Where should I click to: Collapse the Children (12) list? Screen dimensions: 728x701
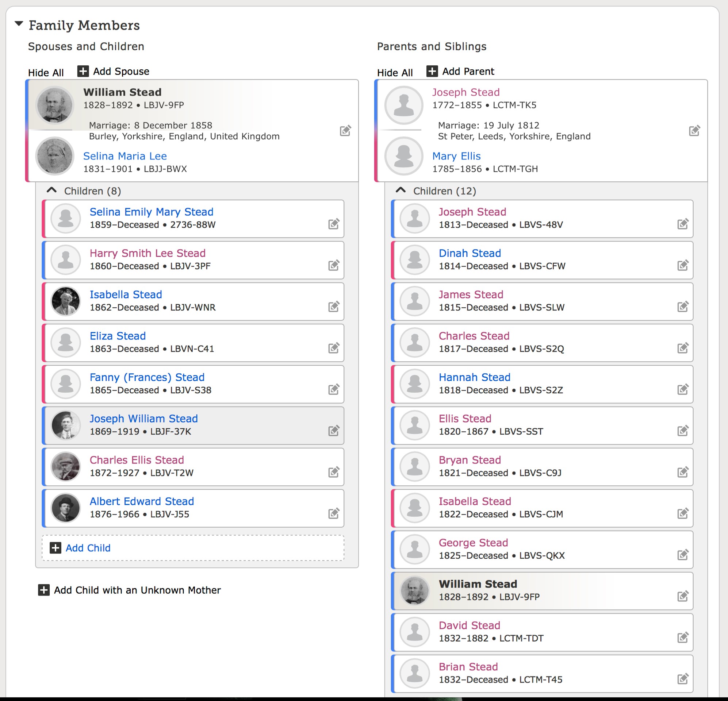click(x=401, y=190)
